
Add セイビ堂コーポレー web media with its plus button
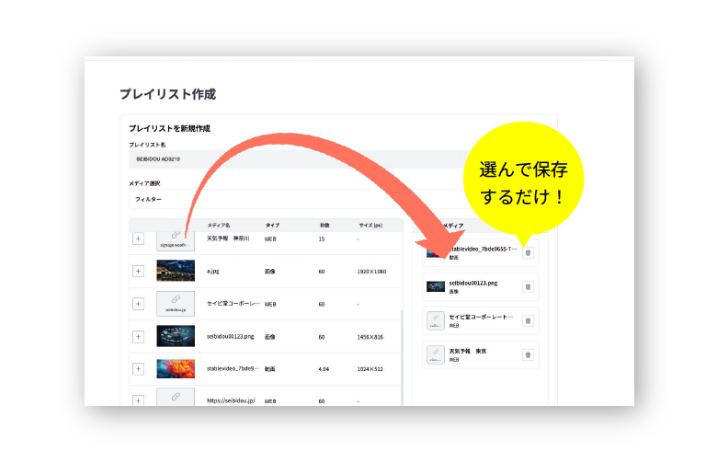(138, 303)
